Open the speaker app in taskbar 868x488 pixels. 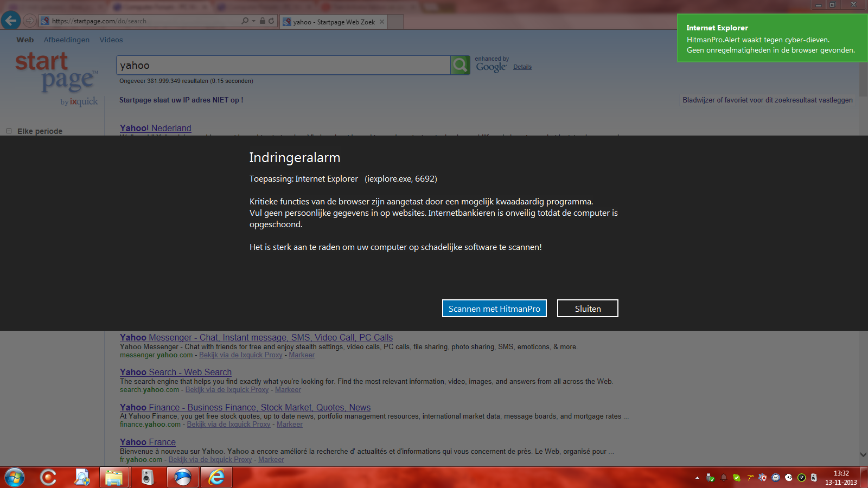pyautogui.click(x=147, y=477)
